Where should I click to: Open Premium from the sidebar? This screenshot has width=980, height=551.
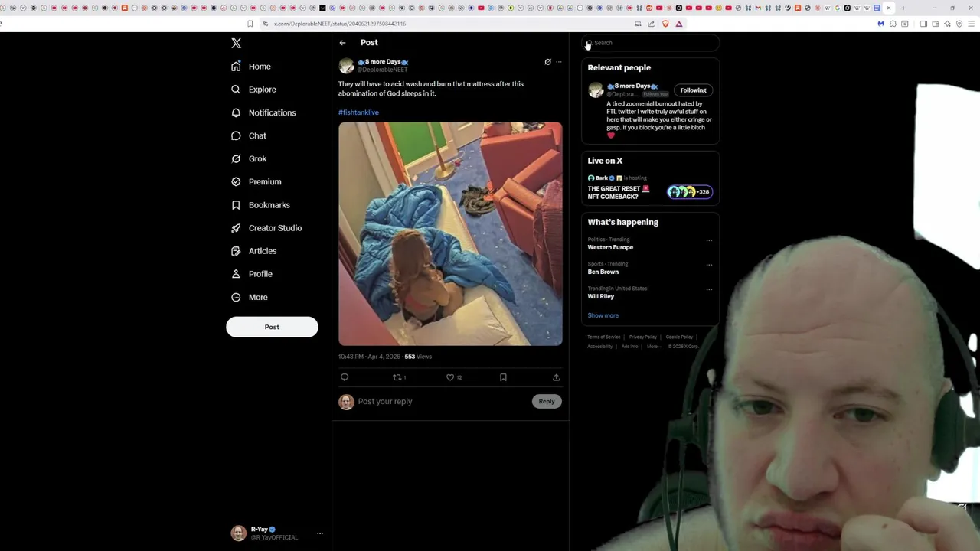coord(256,181)
